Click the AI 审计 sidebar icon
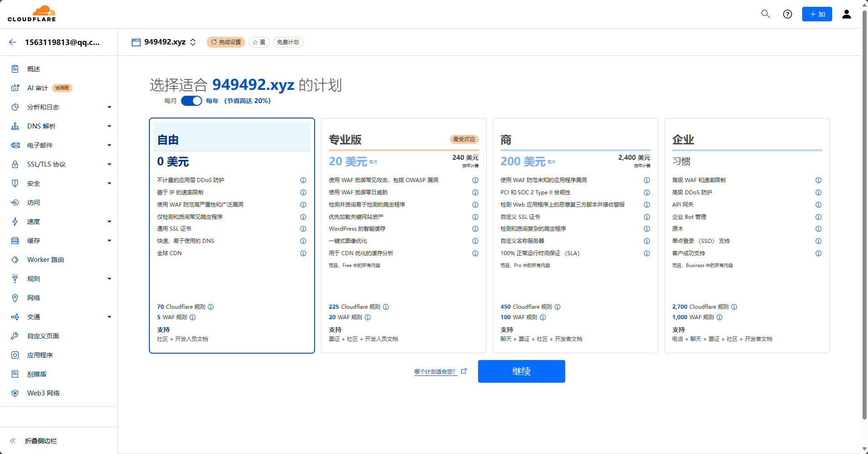 (x=15, y=88)
